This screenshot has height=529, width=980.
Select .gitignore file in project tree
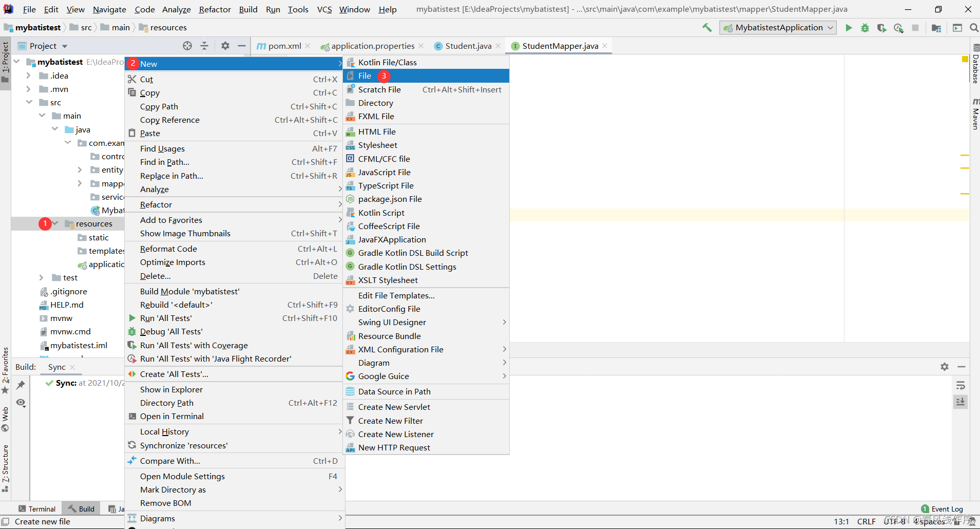click(69, 291)
